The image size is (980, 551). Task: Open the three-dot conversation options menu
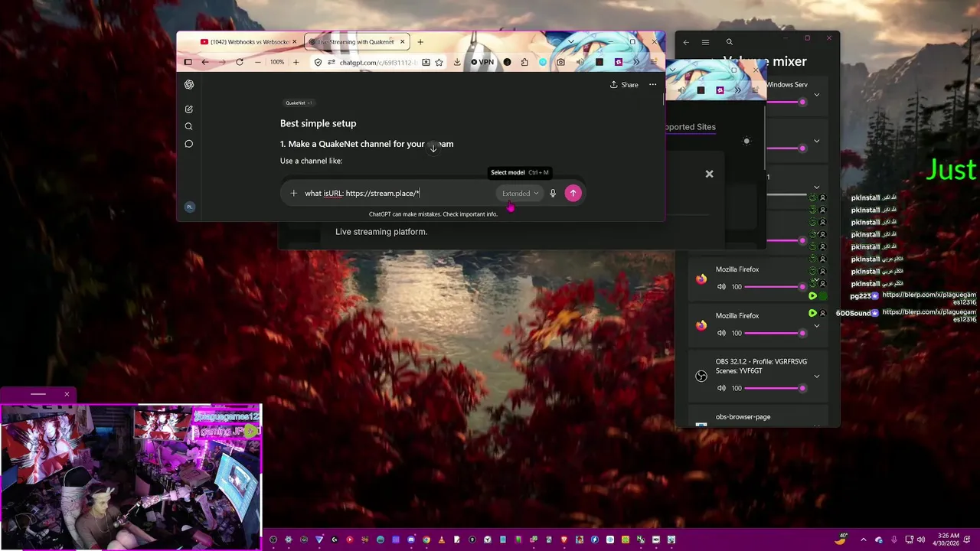[x=652, y=85]
